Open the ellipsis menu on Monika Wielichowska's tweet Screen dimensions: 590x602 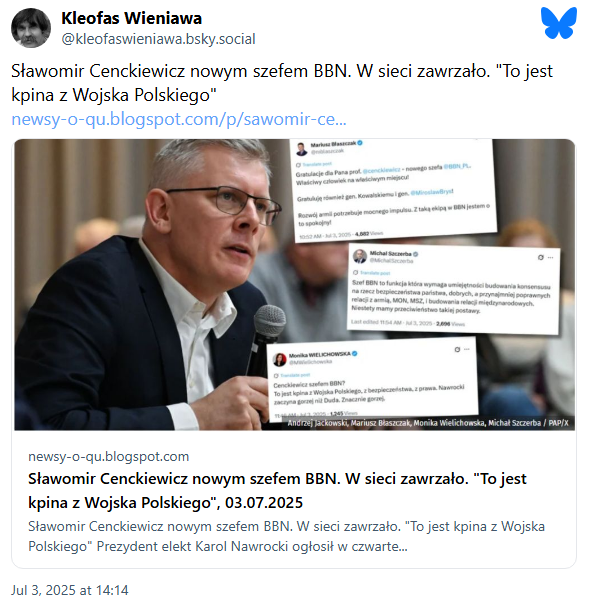(x=467, y=349)
